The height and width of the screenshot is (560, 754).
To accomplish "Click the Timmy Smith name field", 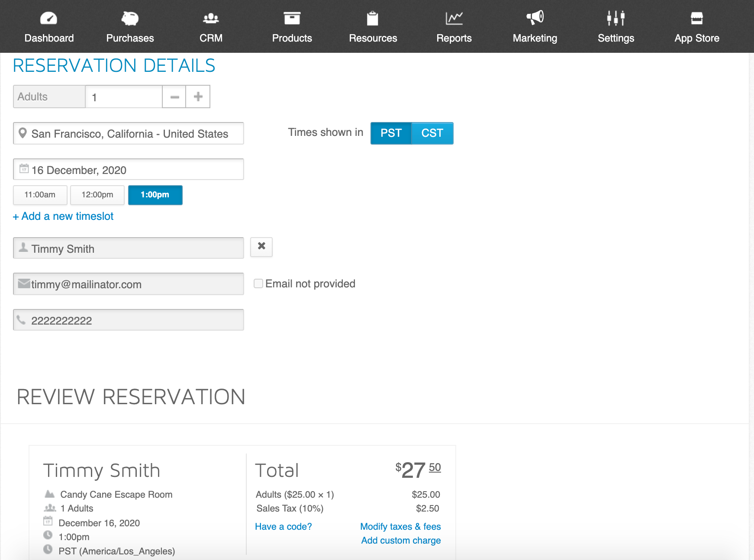I will [x=129, y=248].
